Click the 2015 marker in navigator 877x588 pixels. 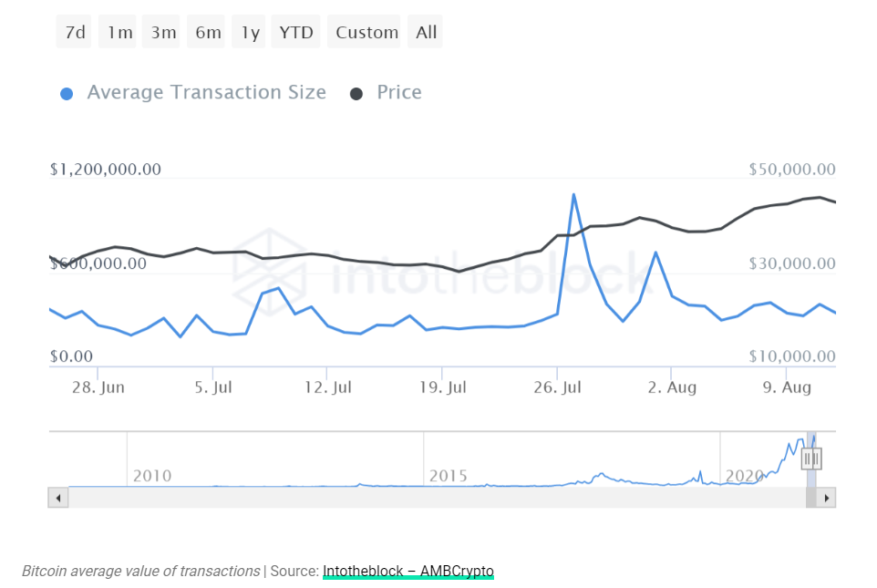tap(448, 476)
